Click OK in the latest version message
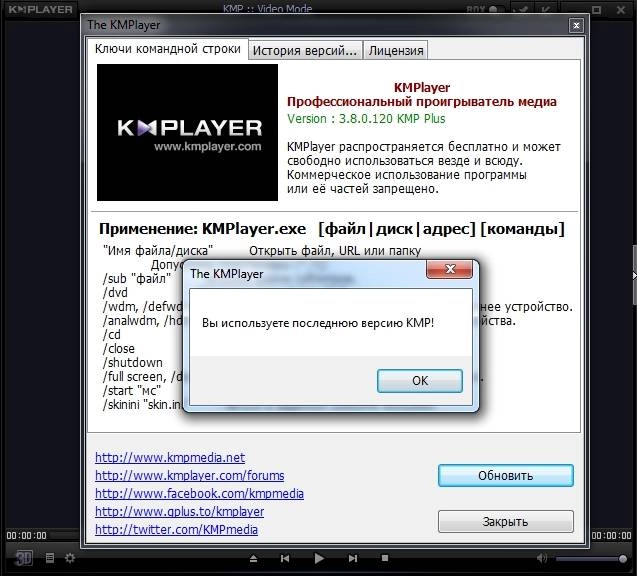Image resolution: width=637 pixels, height=576 pixels. tap(420, 381)
